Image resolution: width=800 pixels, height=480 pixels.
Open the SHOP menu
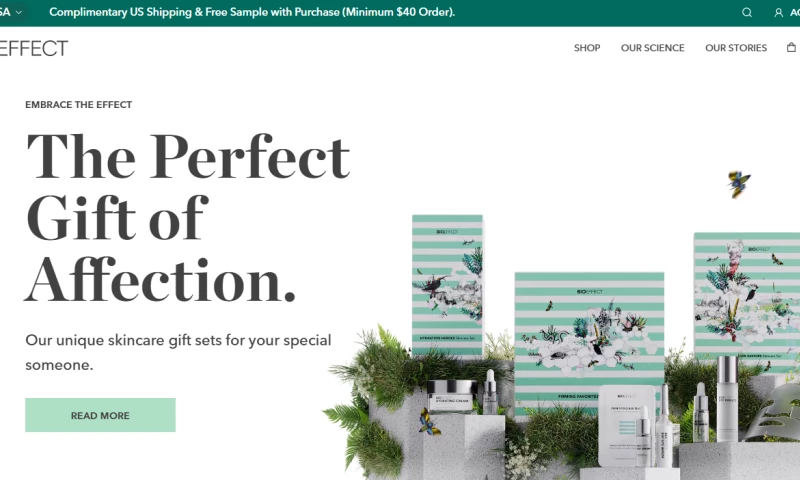[587, 48]
